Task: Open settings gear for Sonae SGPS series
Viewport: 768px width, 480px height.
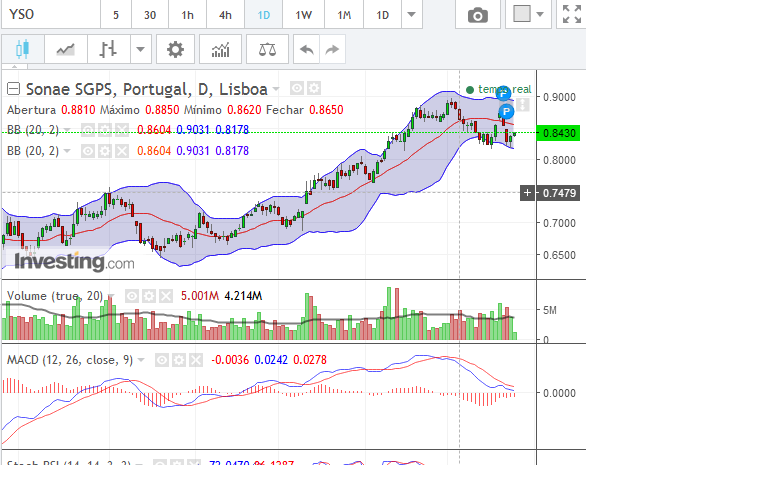Action: click(x=314, y=88)
